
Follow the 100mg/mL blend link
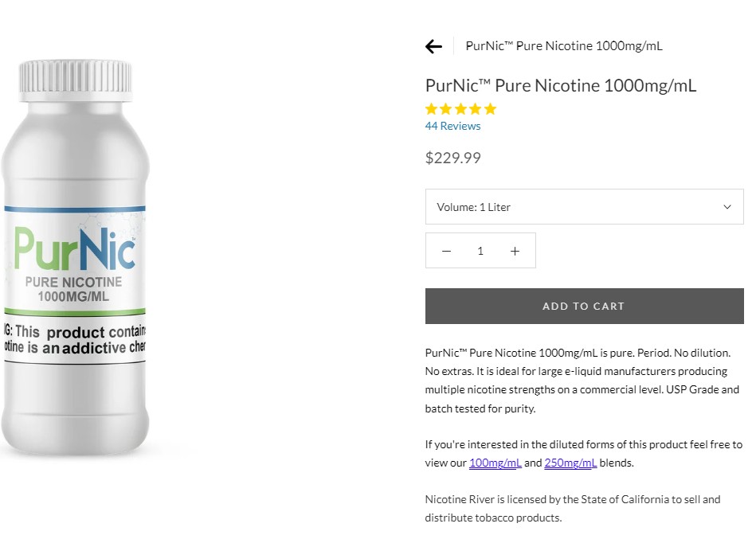pos(495,463)
